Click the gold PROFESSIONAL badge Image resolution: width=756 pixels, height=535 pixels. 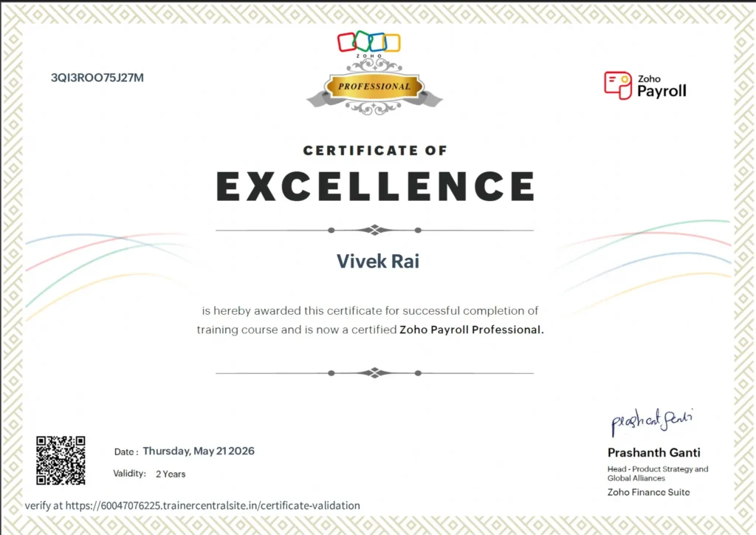[x=374, y=87]
